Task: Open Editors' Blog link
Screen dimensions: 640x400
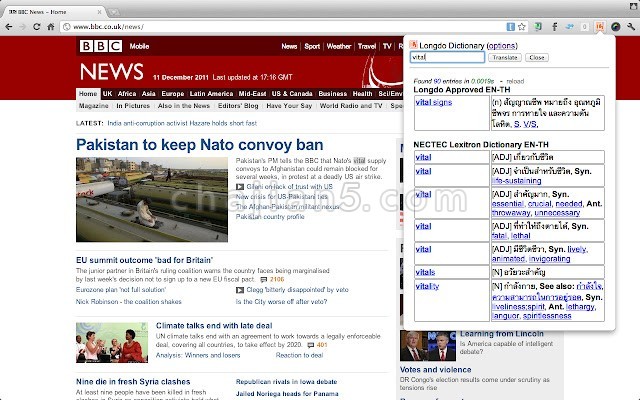Action: [238, 106]
